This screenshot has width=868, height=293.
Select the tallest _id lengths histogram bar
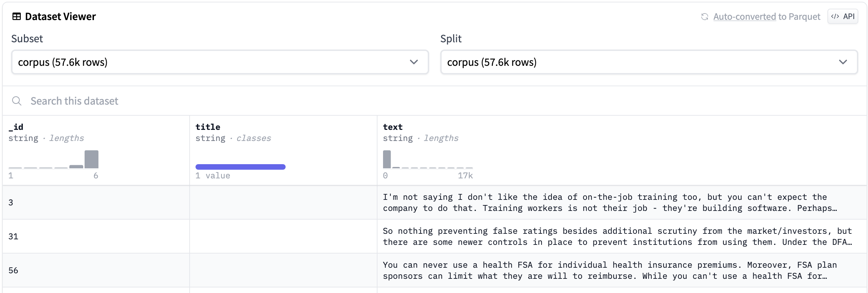(92, 159)
